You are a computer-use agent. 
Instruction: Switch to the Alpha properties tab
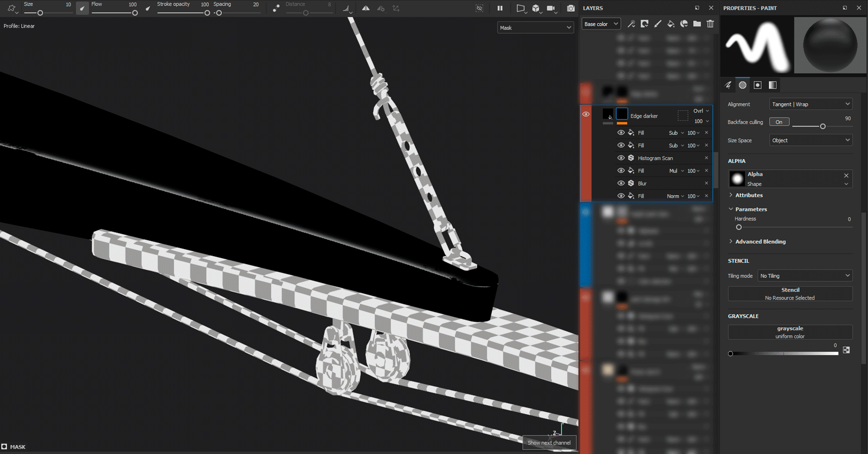coord(742,85)
